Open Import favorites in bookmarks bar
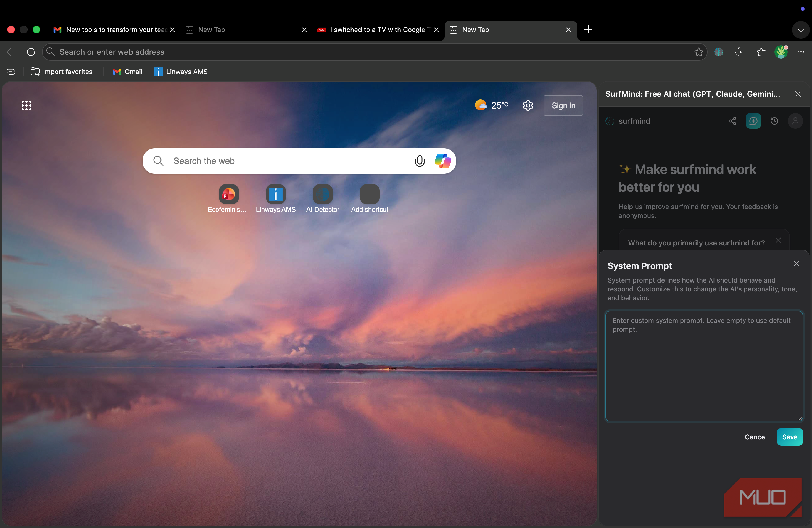812x528 pixels. coord(62,72)
